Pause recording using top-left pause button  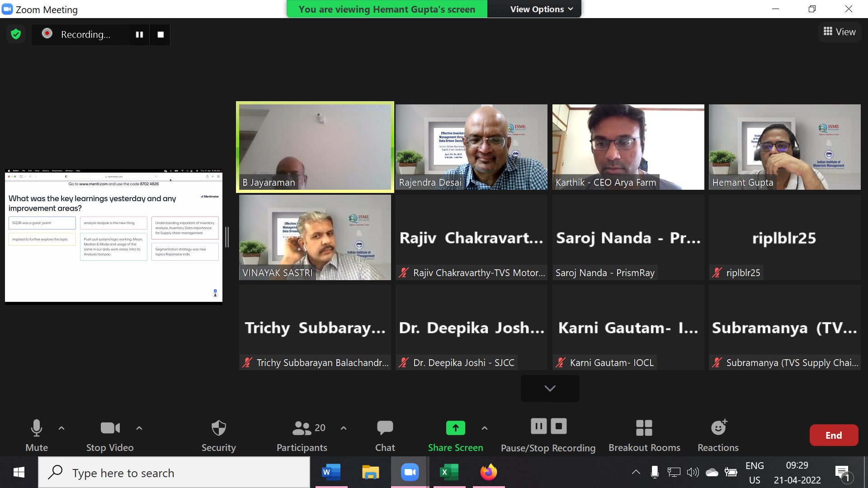139,35
